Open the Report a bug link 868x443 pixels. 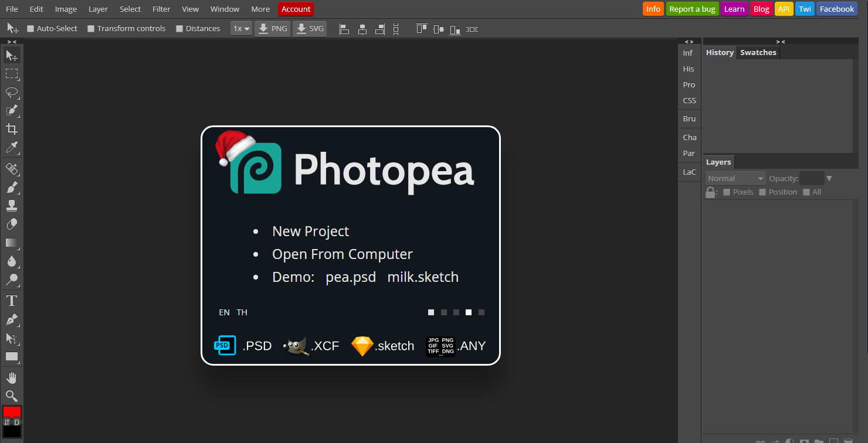tap(692, 9)
